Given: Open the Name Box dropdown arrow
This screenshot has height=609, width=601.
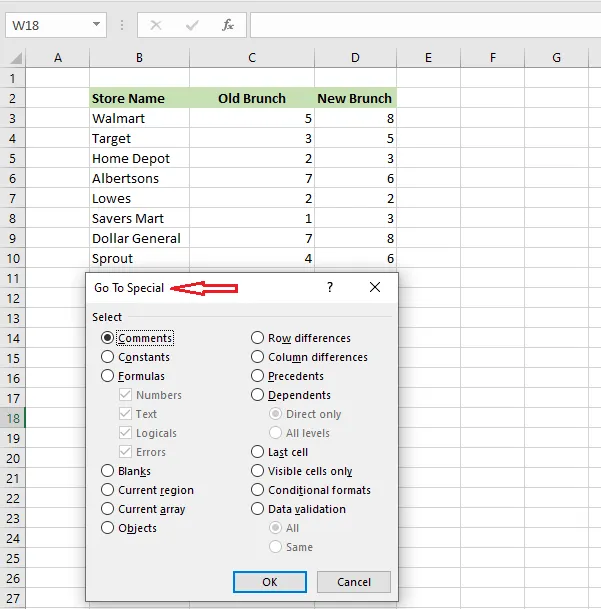Looking at the screenshot, I should click(x=96, y=25).
